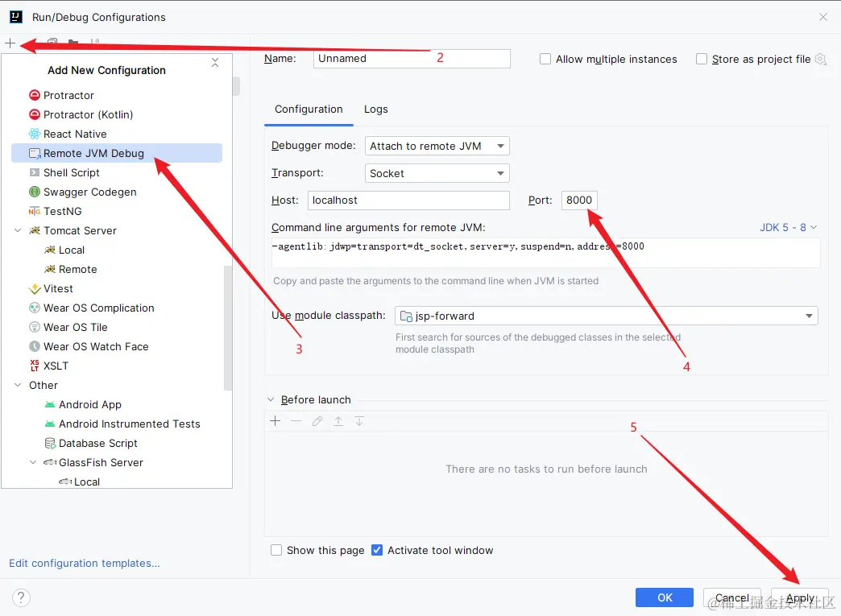Choose Database Script configuration
841x616 pixels.
click(x=98, y=444)
